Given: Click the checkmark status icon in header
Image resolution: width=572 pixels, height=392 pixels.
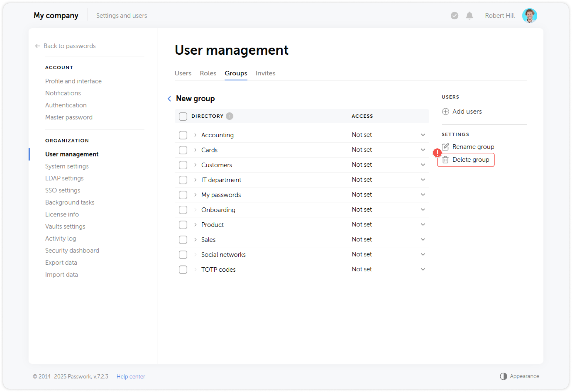Looking at the screenshot, I should [454, 16].
